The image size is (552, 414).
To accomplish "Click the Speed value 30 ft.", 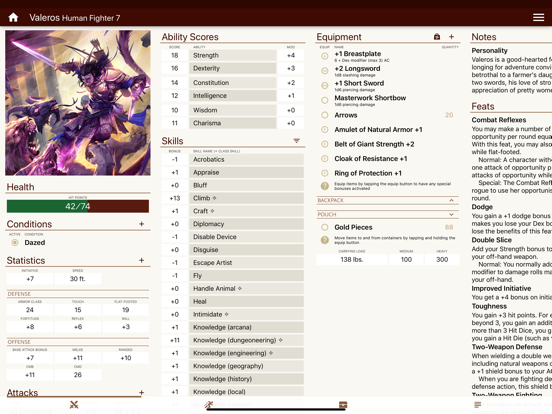I will tap(78, 279).
